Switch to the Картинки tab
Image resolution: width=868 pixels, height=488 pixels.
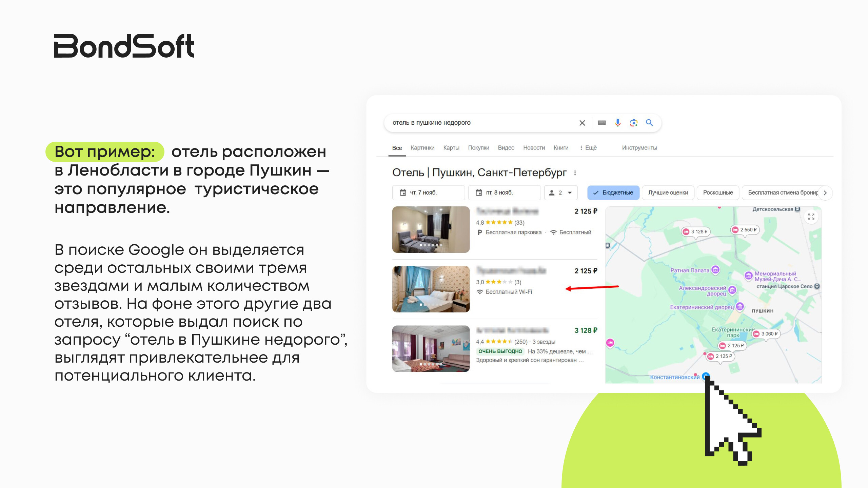click(x=422, y=148)
